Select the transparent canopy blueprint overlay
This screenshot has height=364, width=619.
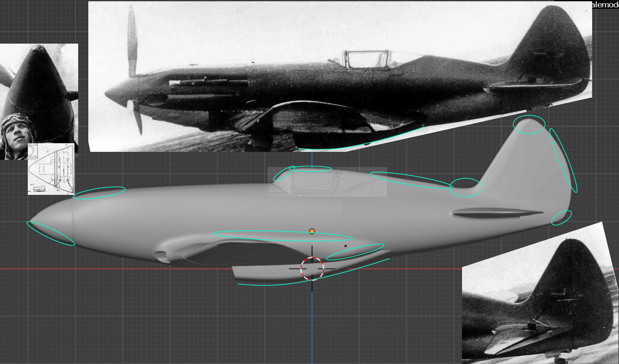pyautogui.click(x=327, y=182)
